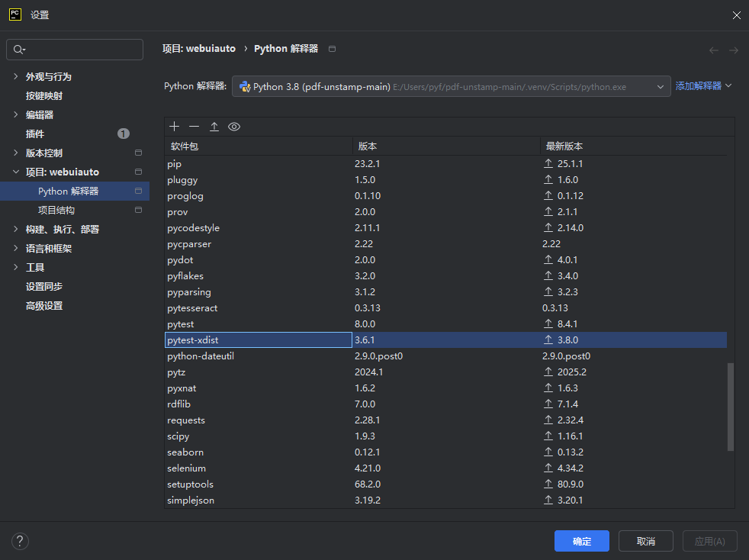The width and height of the screenshot is (749, 560).
Task: Collapse the 项目: webuiauto section
Action: pos(16,172)
